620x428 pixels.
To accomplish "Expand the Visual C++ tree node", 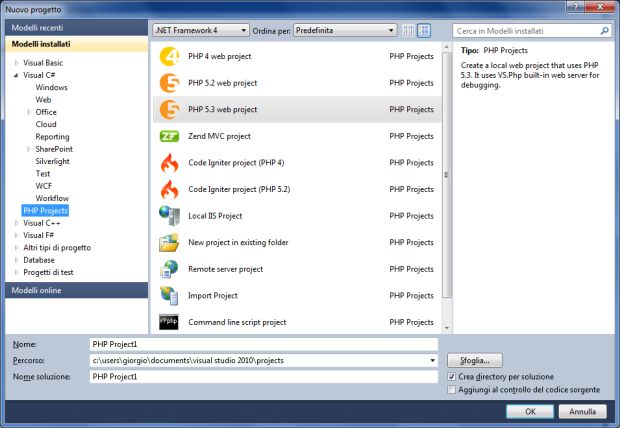I will 16,223.
